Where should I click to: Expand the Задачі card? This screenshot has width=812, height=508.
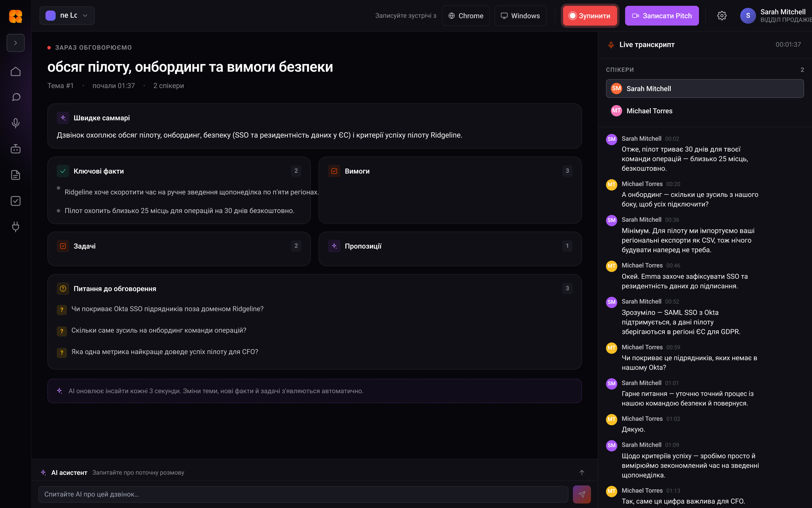(x=179, y=249)
